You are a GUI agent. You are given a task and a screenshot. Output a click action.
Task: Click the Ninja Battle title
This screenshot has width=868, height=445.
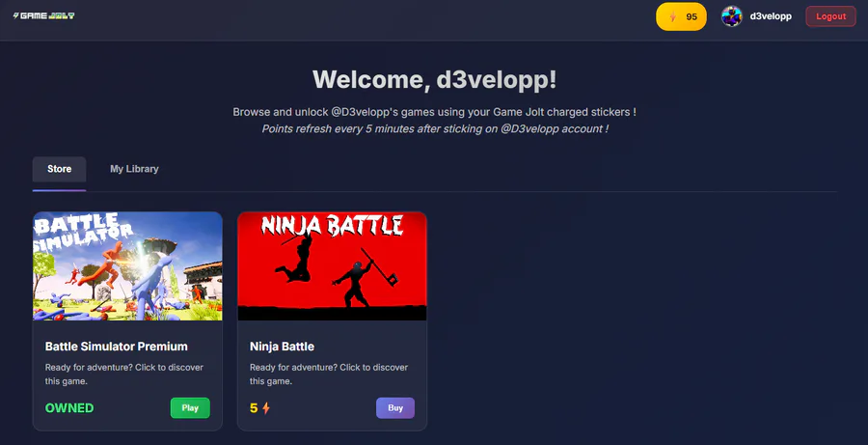(x=282, y=347)
